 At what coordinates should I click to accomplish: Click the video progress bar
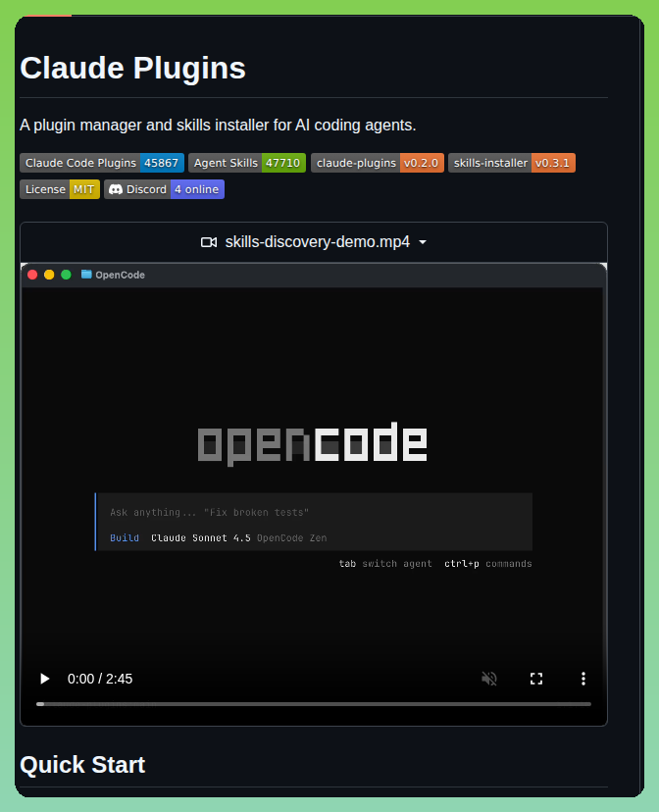[314, 704]
